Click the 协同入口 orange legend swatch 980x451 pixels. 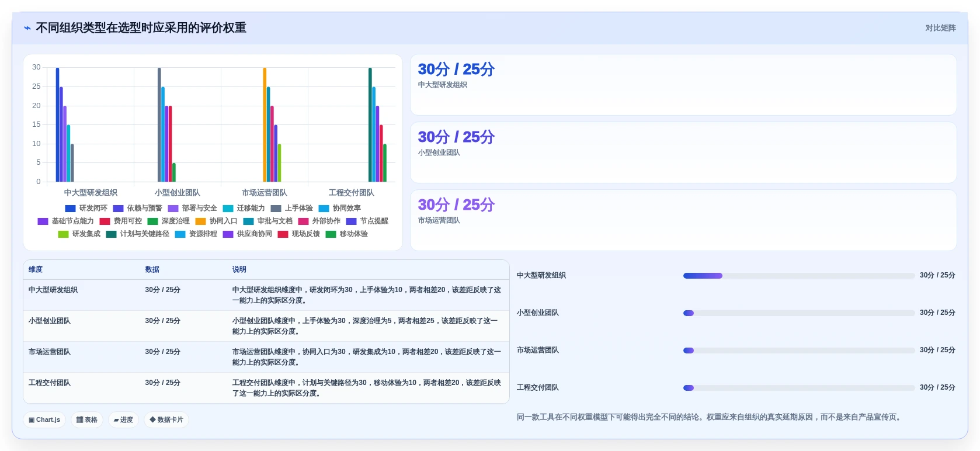(200, 221)
